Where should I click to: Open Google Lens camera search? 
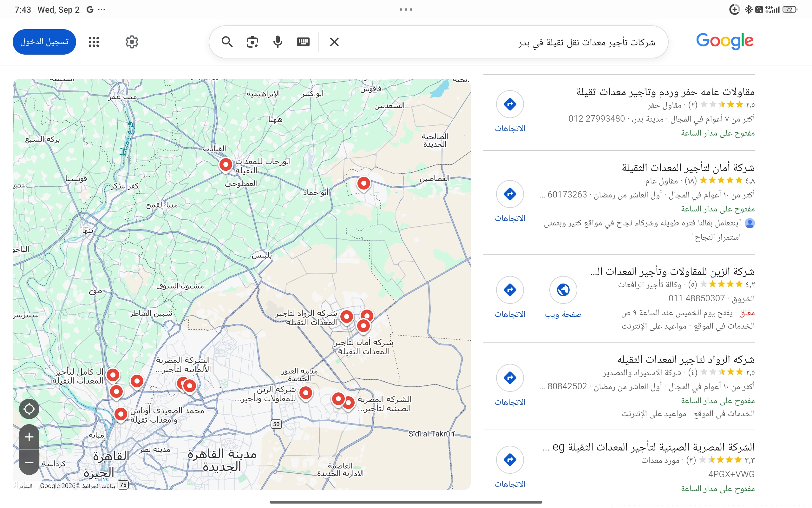(252, 42)
